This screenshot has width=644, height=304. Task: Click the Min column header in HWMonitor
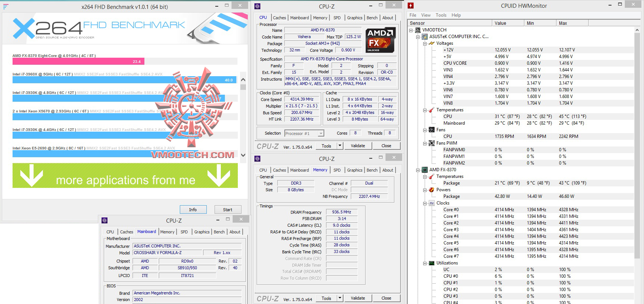pyautogui.click(x=541, y=23)
